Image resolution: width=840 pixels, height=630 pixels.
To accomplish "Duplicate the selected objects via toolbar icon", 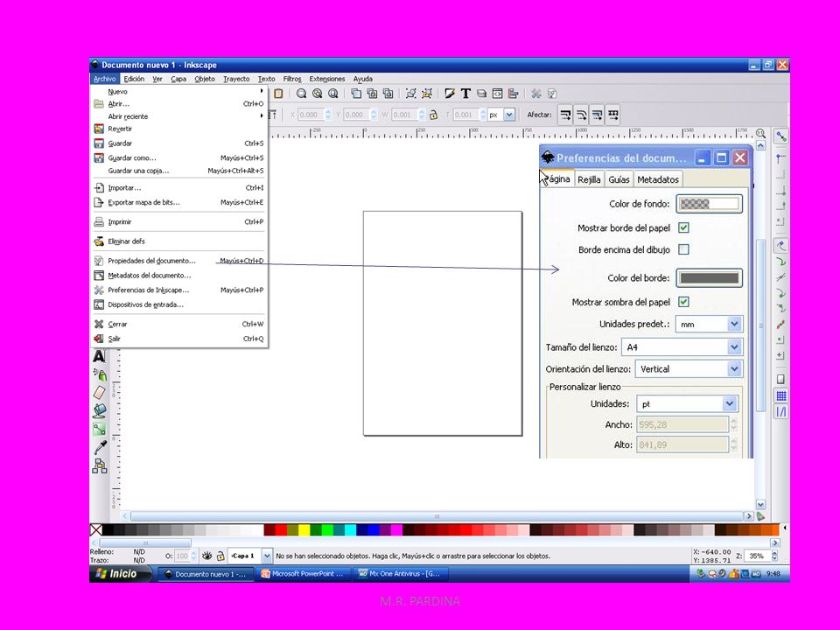I will [x=356, y=94].
